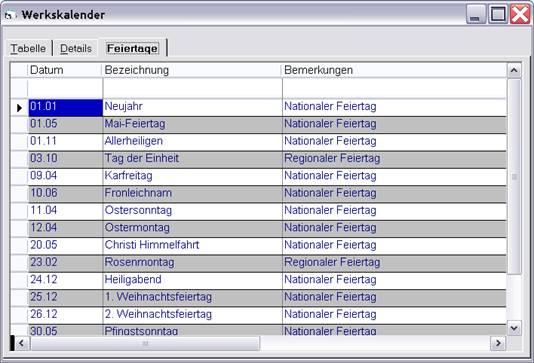534x363 pixels.
Task: Click the vertical scrollbar up arrow
Action: [514, 70]
